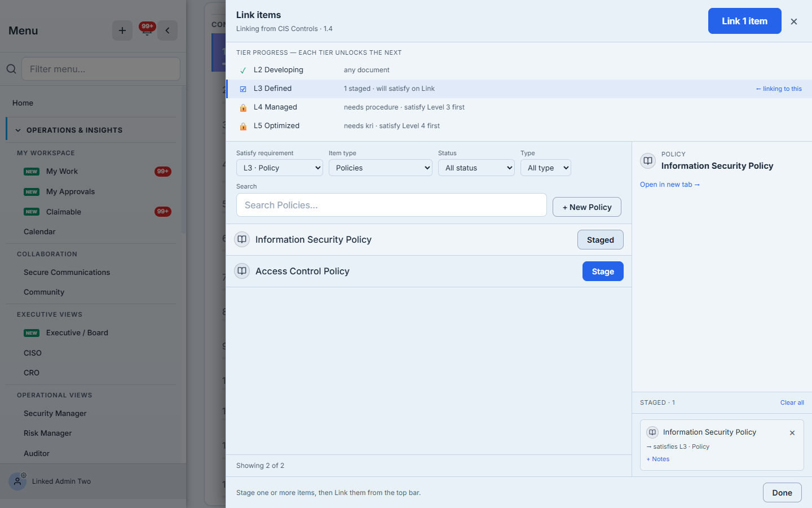Select the Information Security Policy list row
The image size is (812, 508).
point(429,240)
